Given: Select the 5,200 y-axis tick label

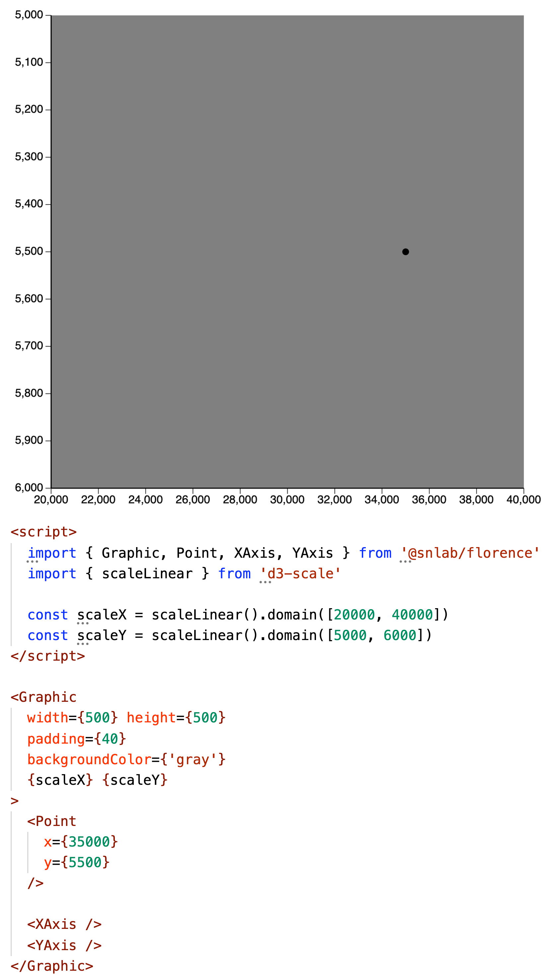Looking at the screenshot, I should [29, 109].
